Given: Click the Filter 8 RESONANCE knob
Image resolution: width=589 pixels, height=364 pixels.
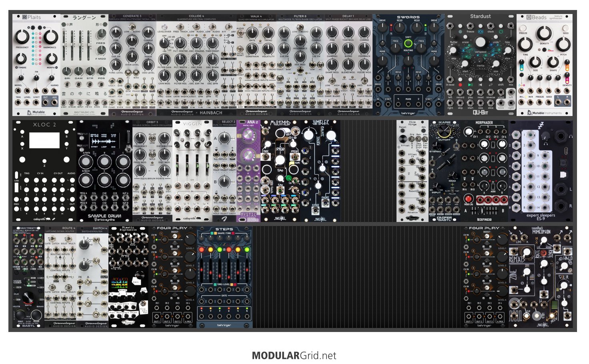Looking at the screenshot, I should (x=300, y=40).
